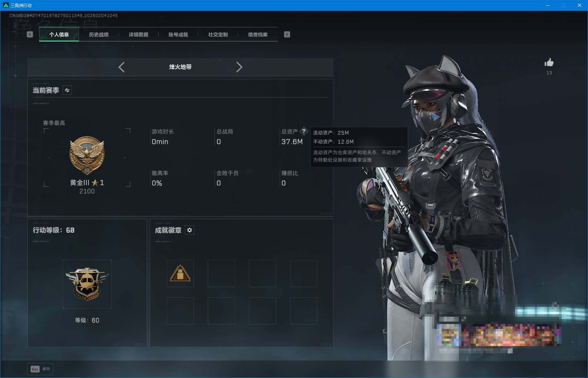This screenshot has width=588, height=378.
Task: Switch to the 历史战绩 tab
Action: (x=99, y=34)
